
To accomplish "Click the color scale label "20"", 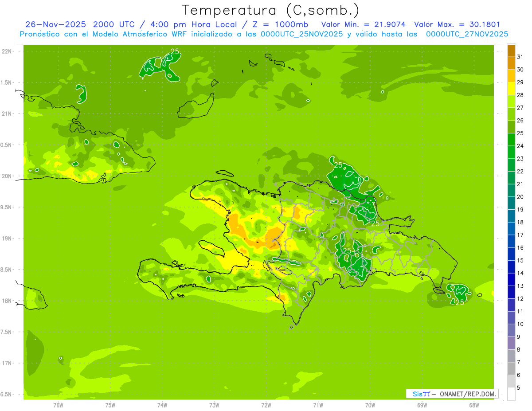I will [520, 196].
